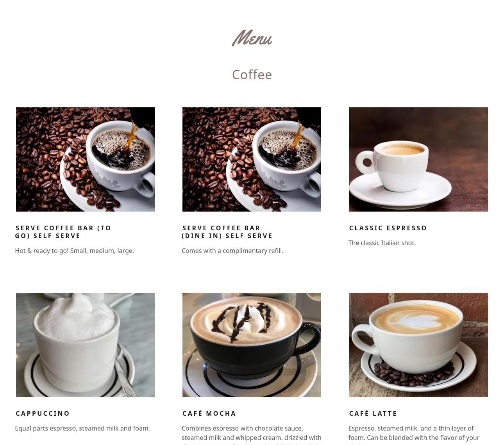
Task: Click the Serve Coffee Bar (Dine In) title
Action: pyautogui.click(x=227, y=232)
